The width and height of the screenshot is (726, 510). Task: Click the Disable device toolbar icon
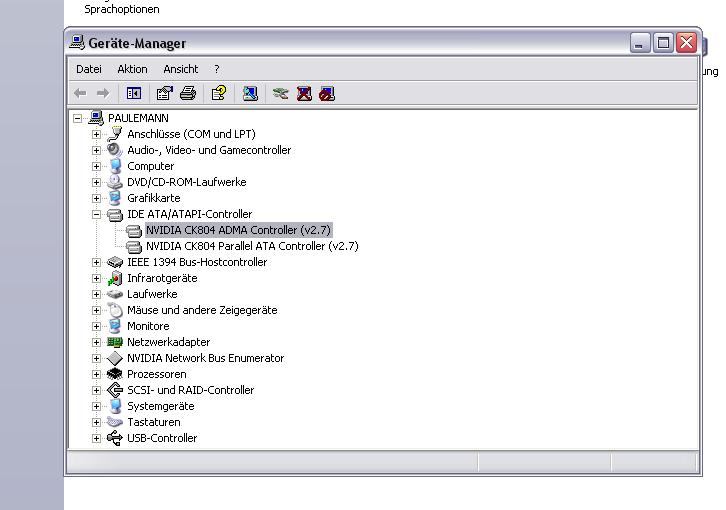(327, 94)
